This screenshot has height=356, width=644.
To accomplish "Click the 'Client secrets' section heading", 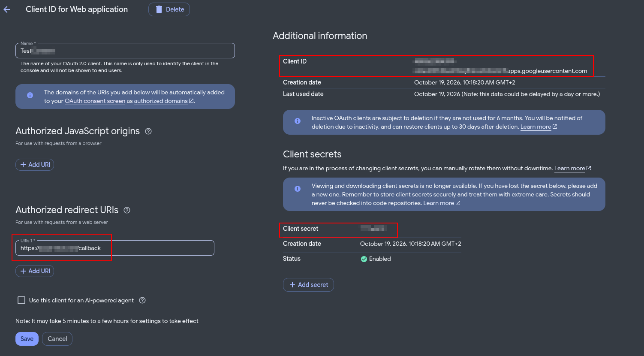I will coord(312,154).
